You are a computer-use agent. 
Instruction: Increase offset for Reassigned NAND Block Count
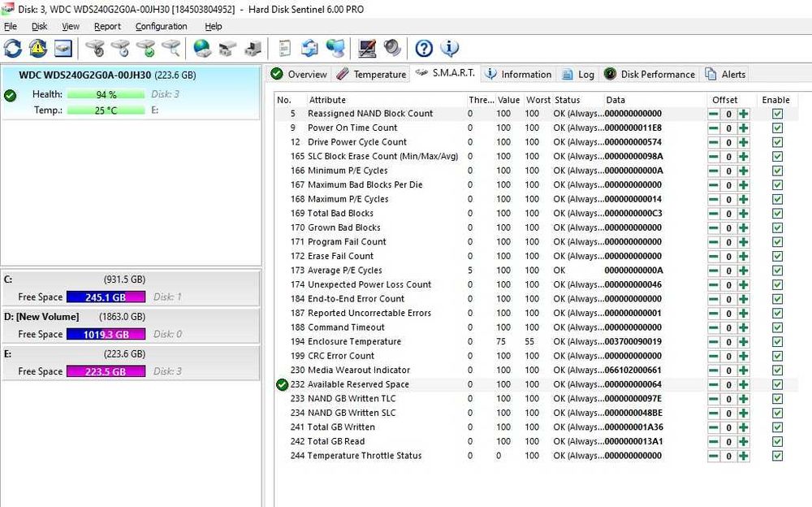pyautogui.click(x=744, y=114)
